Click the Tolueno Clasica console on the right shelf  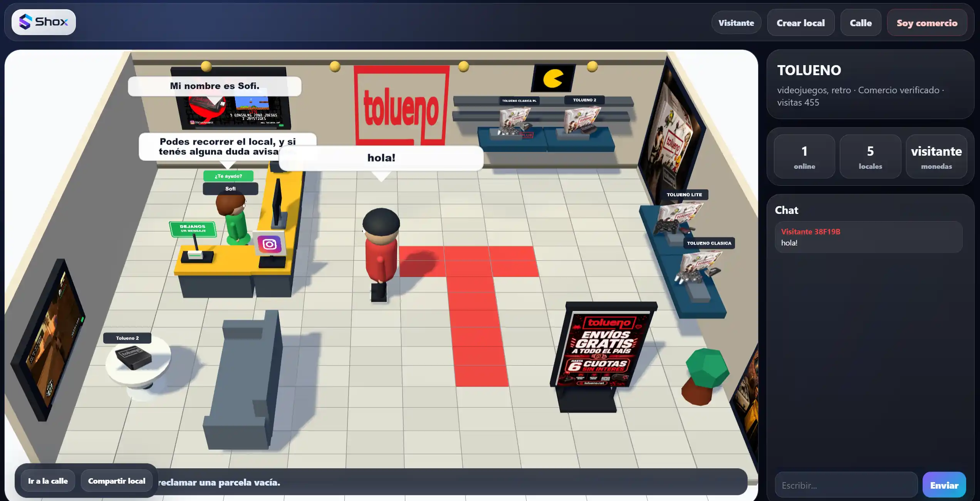(698, 267)
